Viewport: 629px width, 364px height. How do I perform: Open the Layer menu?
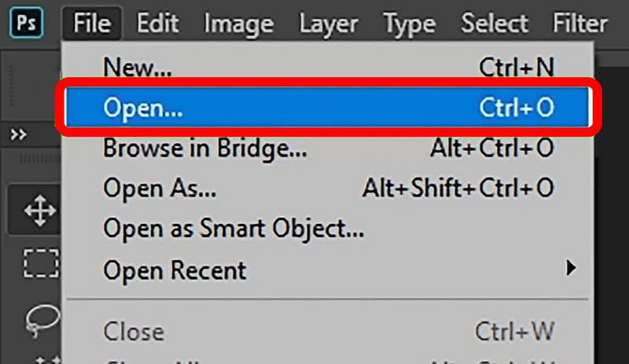329,23
